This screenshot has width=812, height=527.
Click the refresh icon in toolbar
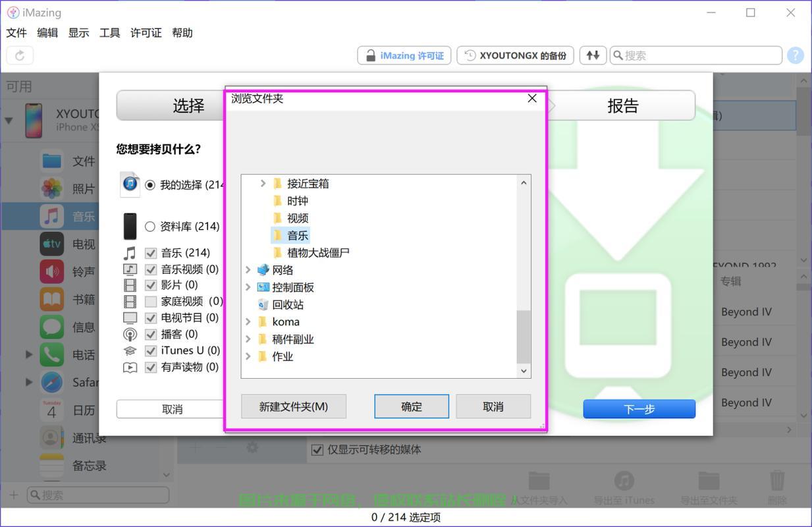(20, 55)
